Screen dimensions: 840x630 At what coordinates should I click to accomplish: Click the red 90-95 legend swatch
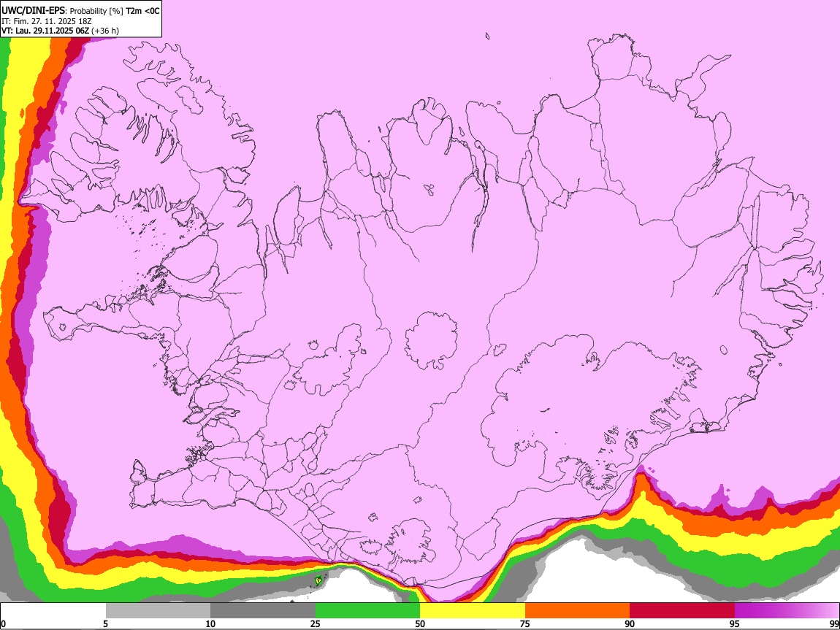(682, 610)
